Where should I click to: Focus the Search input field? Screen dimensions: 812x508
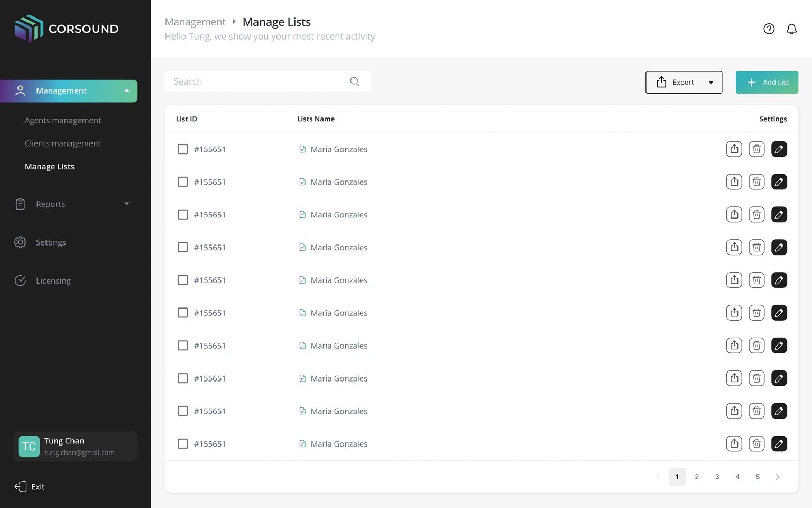pyautogui.click(x=267, y=81)
